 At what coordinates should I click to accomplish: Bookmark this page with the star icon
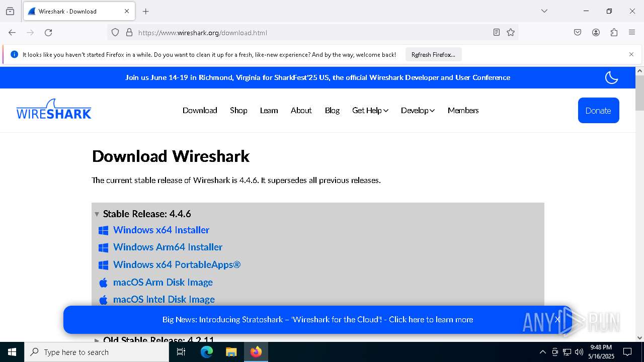511,33
